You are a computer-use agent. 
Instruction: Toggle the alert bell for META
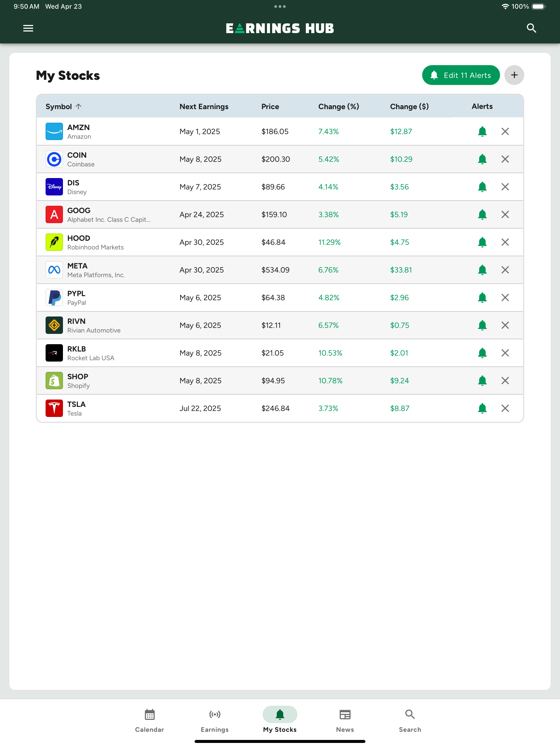click(x=482, y=270)
